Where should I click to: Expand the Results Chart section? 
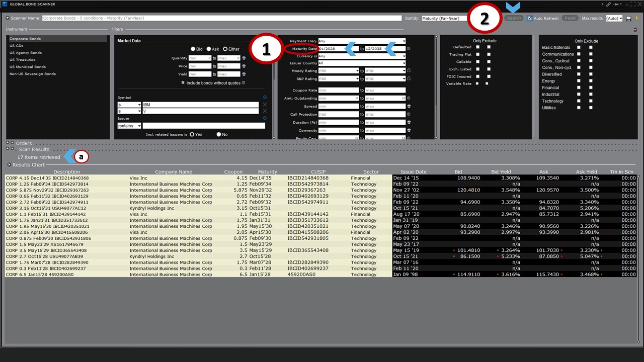click(9, 165)
